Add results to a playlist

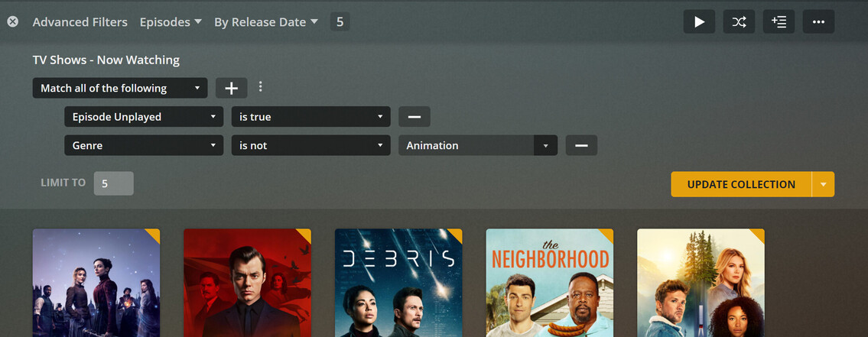coord(779,21)
